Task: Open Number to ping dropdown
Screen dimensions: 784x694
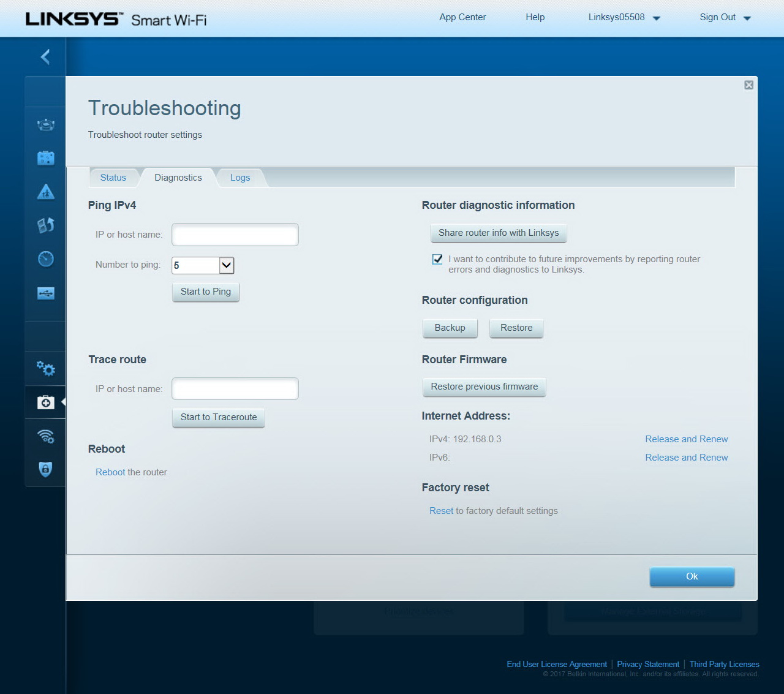Action: pyautogui.click(x=203, y=265)
